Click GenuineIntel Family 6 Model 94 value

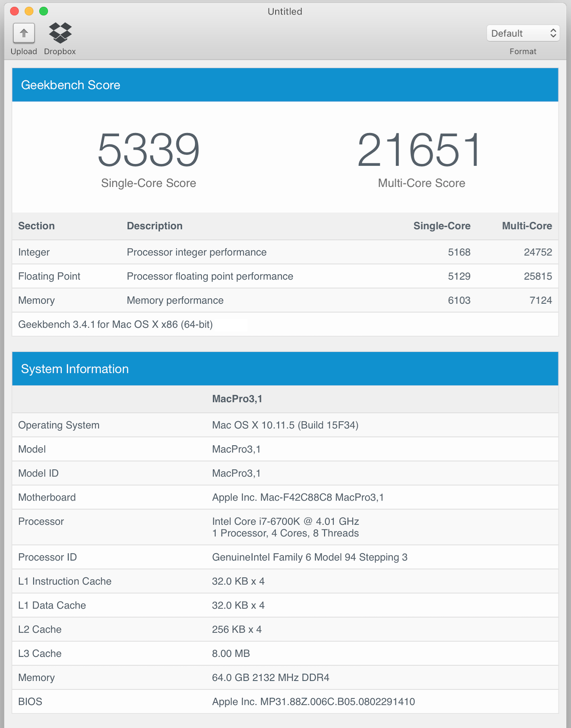[310, 557]
